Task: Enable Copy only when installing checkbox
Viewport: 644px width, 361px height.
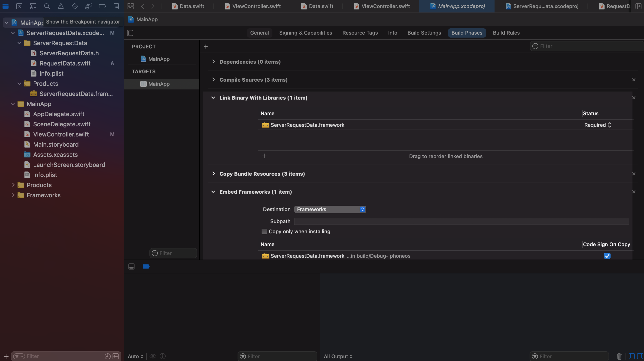Action: click(x=264, y=231)
